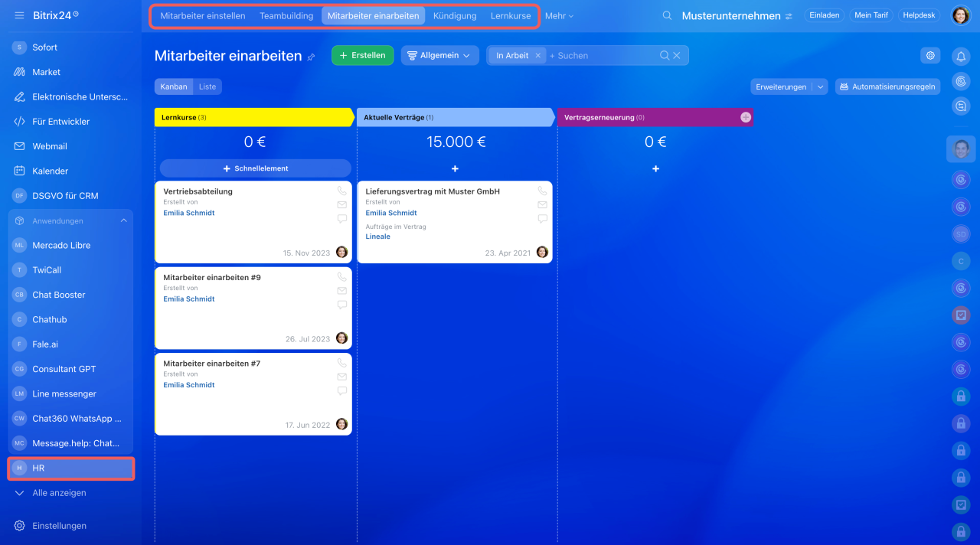The image size is (980, 545).
Task: Mail icon on Lieferungsvertrag mit Muster GmbH card
Action: (x=542, y=204)
